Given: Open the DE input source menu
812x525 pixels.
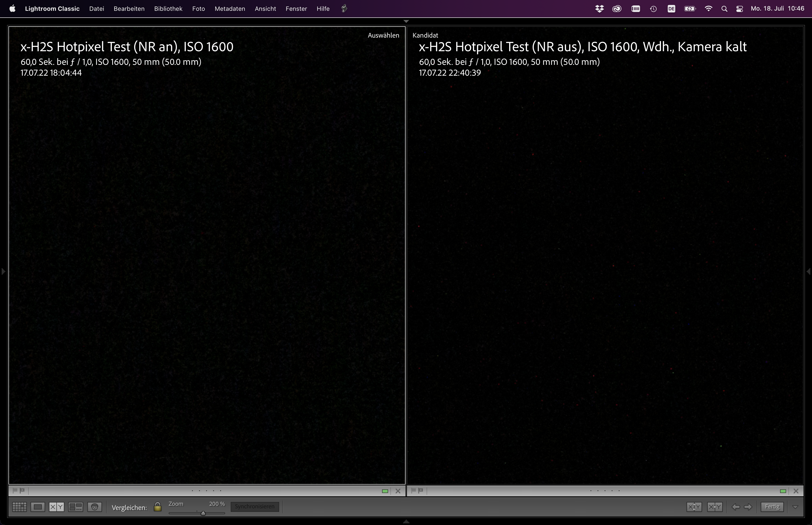Looking at the screenshot, I should (671, 9).
